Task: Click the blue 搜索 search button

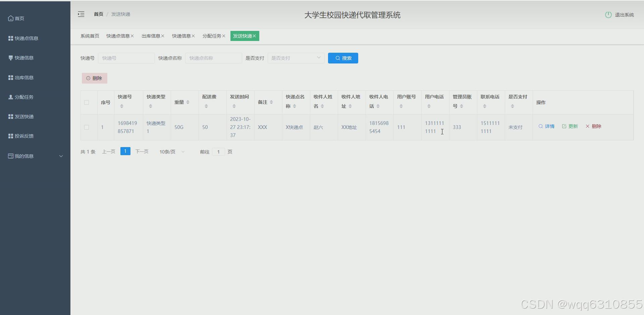Action: coord(343,58)
